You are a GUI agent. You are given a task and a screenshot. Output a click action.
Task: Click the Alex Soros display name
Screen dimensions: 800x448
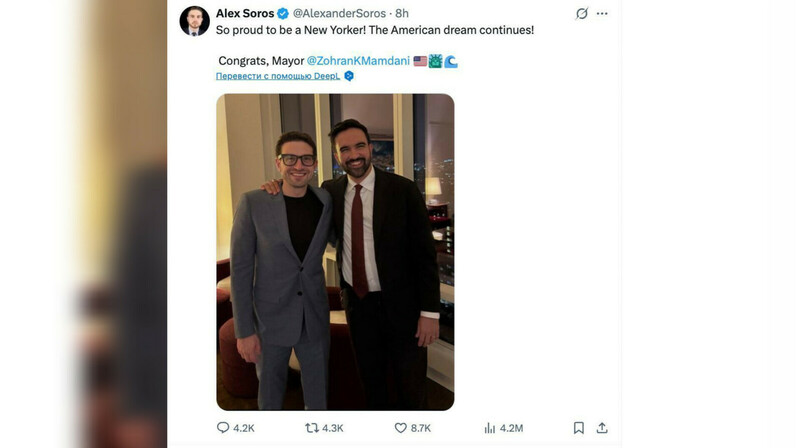coord(244,14)
